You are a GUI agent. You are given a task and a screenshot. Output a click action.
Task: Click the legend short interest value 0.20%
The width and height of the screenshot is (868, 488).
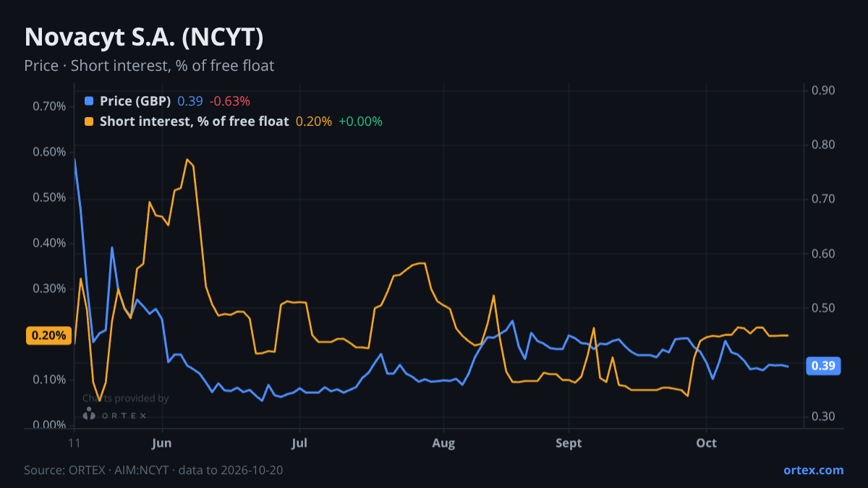tap(314, 121)
